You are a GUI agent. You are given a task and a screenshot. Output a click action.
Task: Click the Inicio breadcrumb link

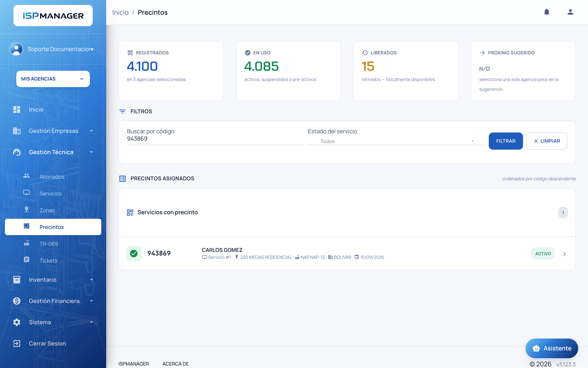(120, 12)
